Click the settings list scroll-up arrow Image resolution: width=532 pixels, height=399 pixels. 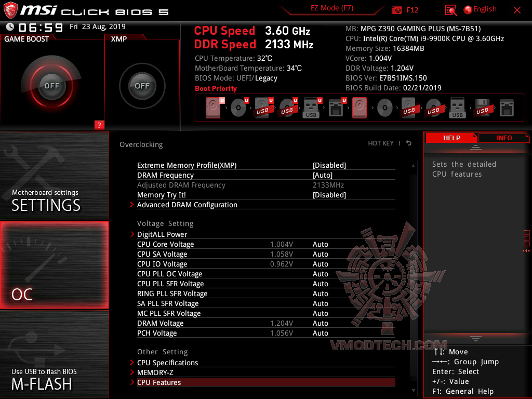tap(413, 166)
